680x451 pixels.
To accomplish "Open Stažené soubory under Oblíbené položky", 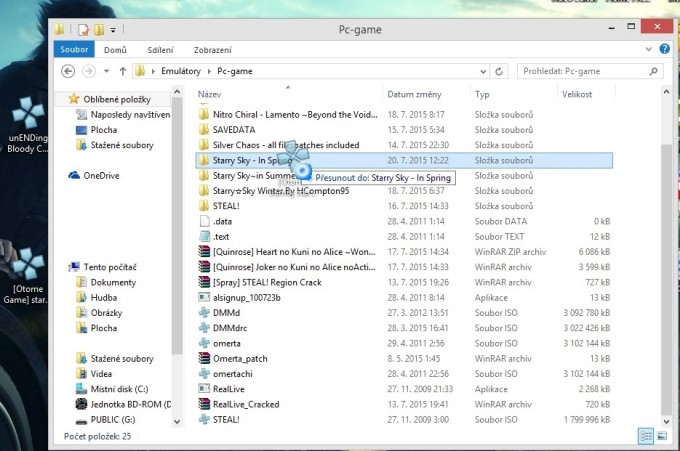I will click(x=115, y=145).
